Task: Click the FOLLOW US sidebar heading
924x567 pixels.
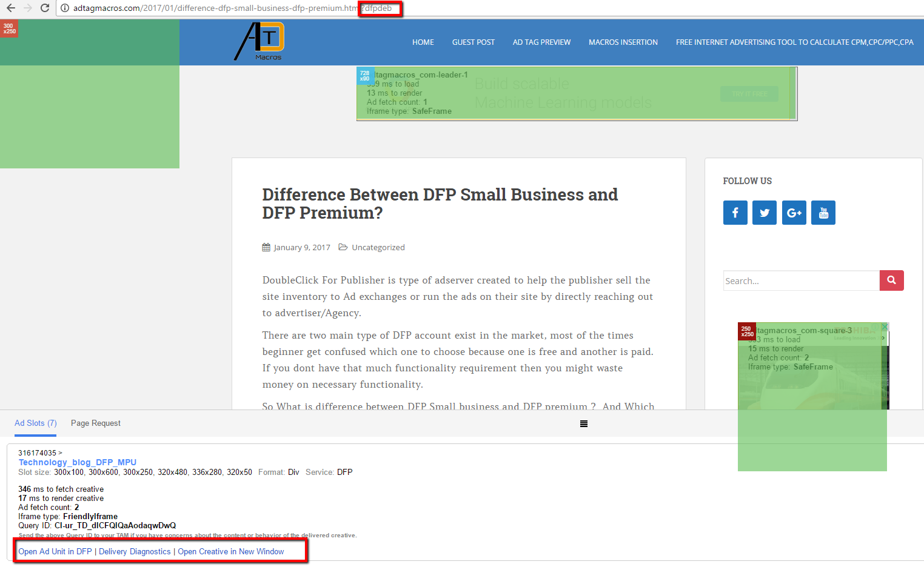Action: 747,181
